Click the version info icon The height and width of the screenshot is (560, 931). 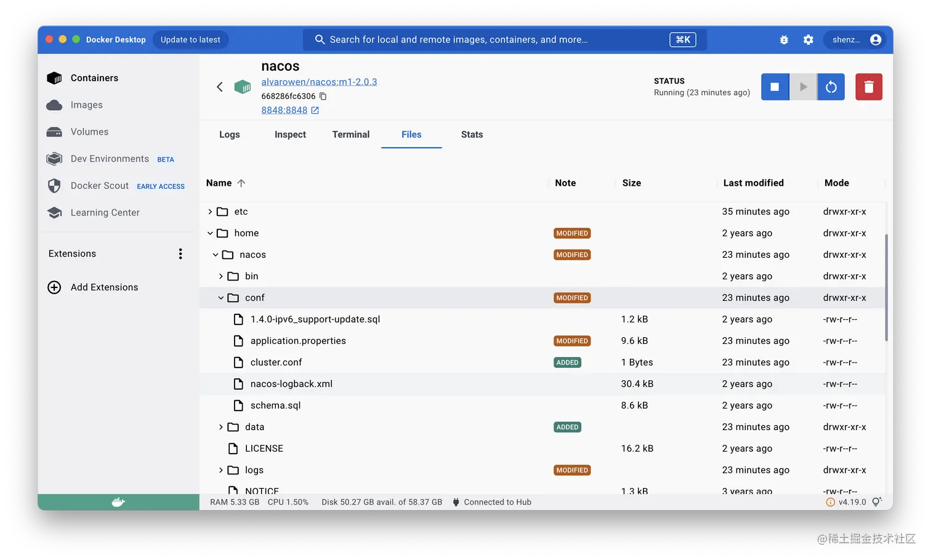(830, 502)
